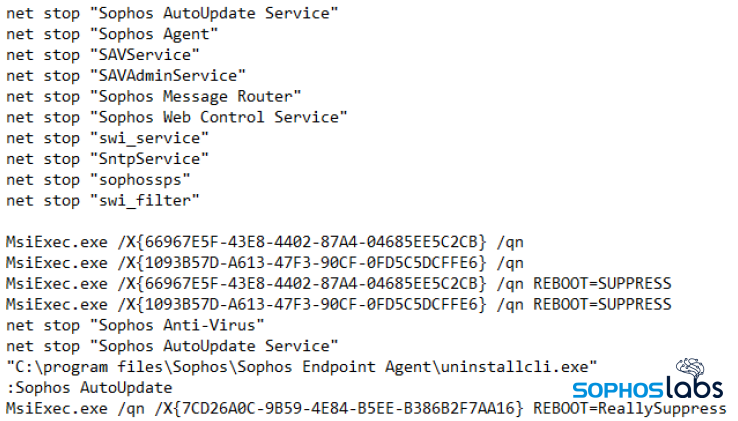Viewport: 738px width, 421px height.
Task: Click the "Sophos Web Control Service" line
Action: pyautogui.click(x=177, y=117)
